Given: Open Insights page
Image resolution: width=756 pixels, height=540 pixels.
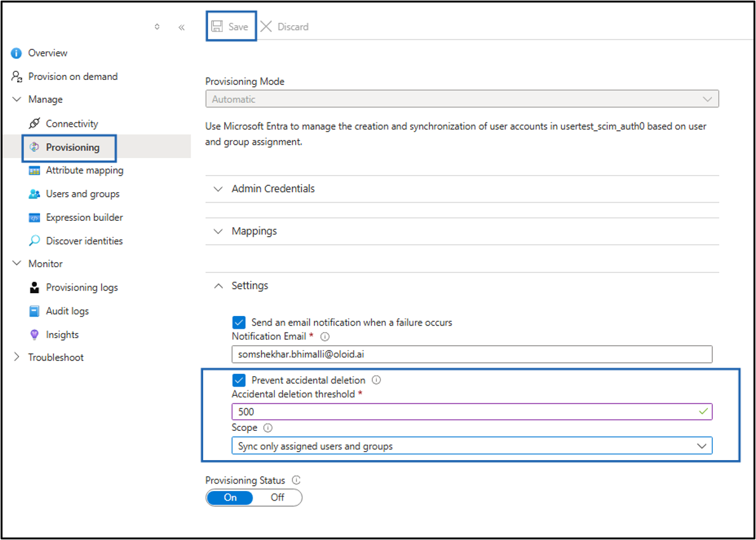Looking at the screenshot, I should (x=62, y=334).
